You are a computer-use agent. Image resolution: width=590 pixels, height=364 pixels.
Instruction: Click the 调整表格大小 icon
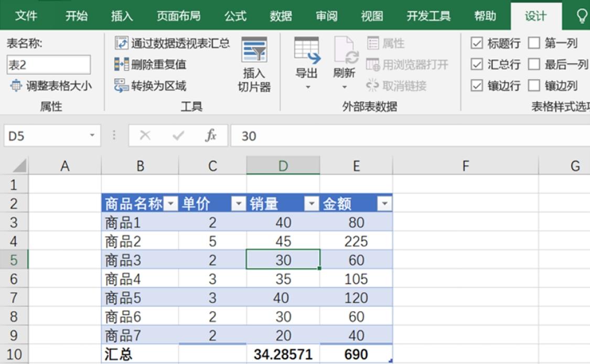point(16,85)
